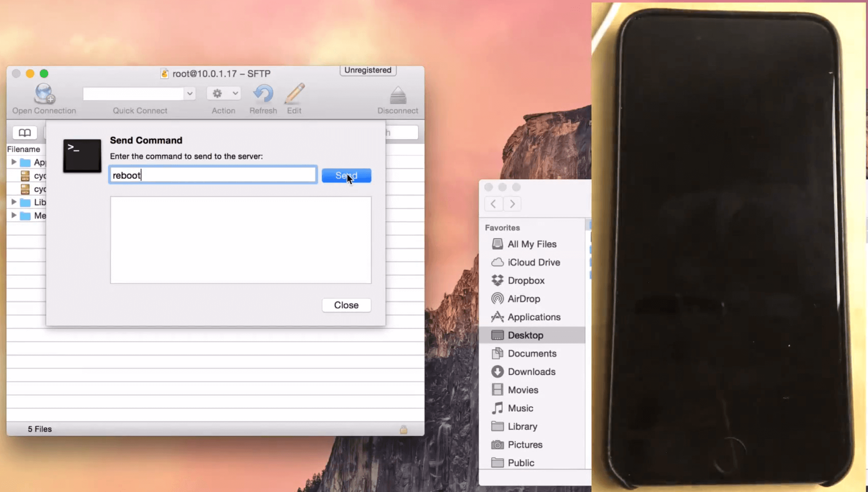Click the Refresh arrow icon
868x492 pixels.
[263, 94]
